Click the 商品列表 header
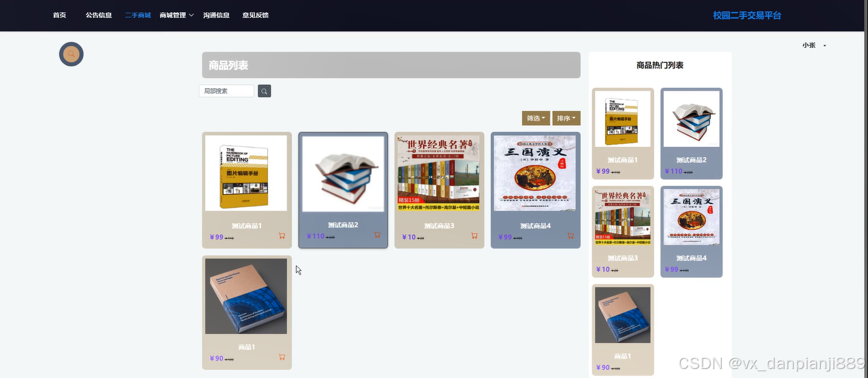The height and width of the screenshot is (378, 868). 391,65
